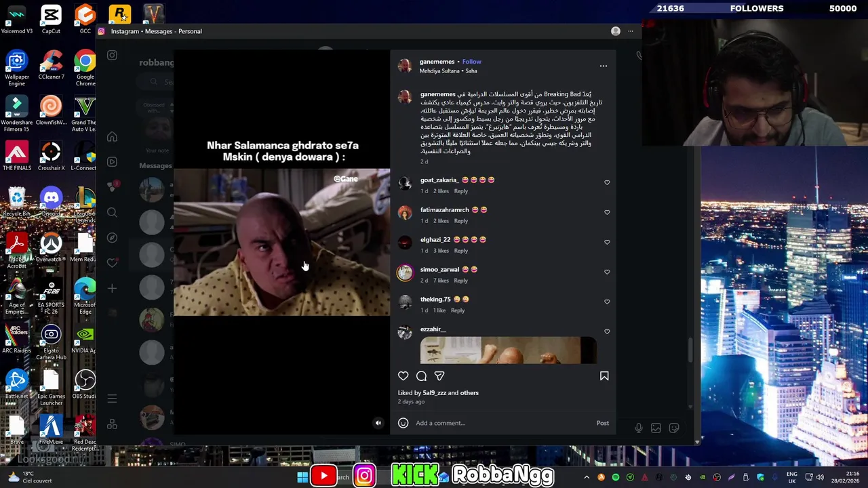Screen dimensions: 868x488
Task: Click the sticker icon in the message bar
Action: pyautogui.click(x=674, y=428)
